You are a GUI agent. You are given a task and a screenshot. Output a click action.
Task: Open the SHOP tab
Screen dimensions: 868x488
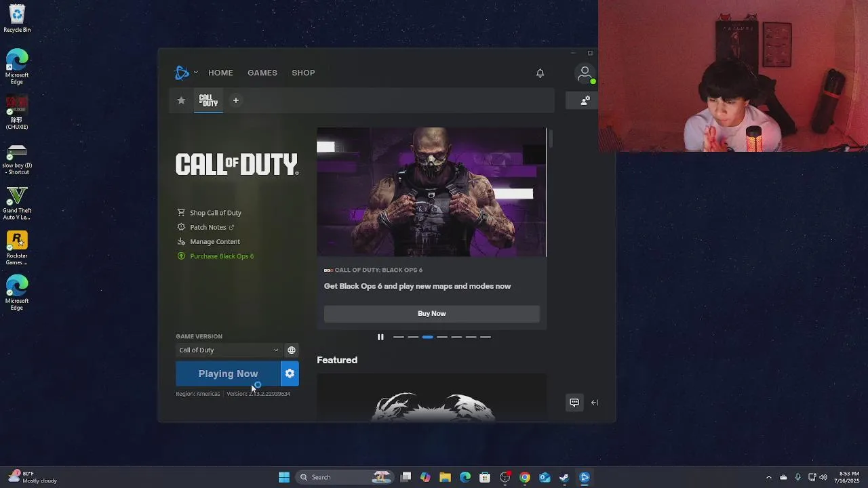pos(303,73)
